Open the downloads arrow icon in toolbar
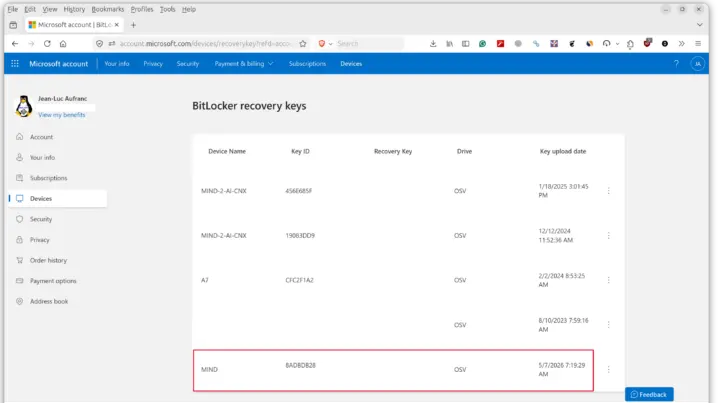 coord(433,44)
